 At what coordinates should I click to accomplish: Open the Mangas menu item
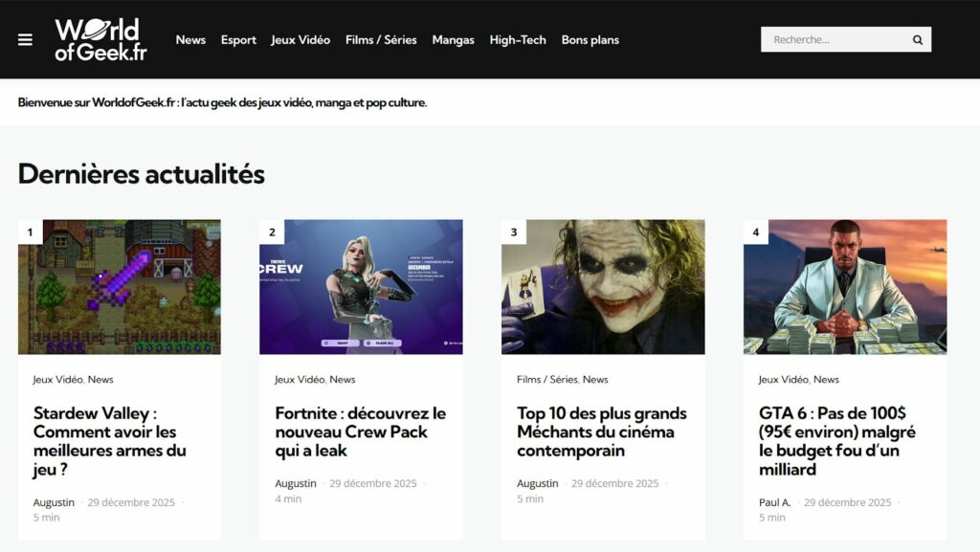(x=453, y=40)
